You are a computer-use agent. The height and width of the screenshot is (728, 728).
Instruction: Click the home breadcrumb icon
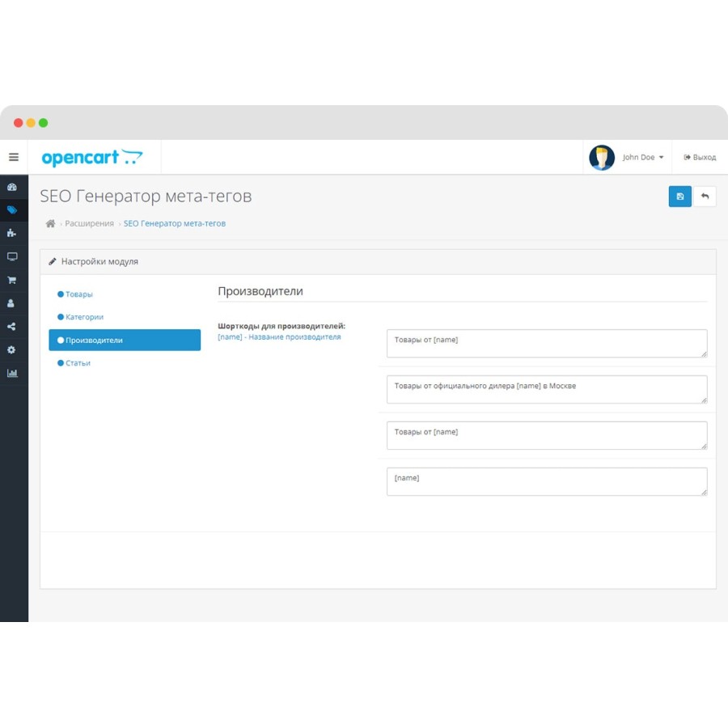[x=51, y=223]
